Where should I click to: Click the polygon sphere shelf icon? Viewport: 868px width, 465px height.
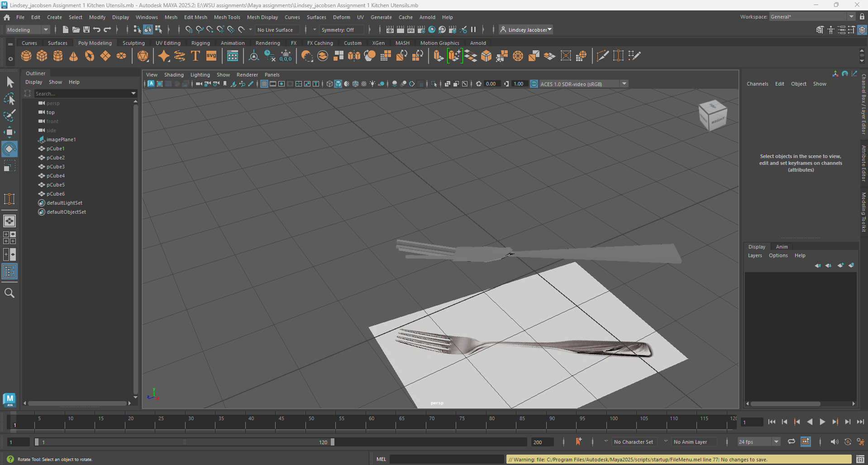click(26, 56)
